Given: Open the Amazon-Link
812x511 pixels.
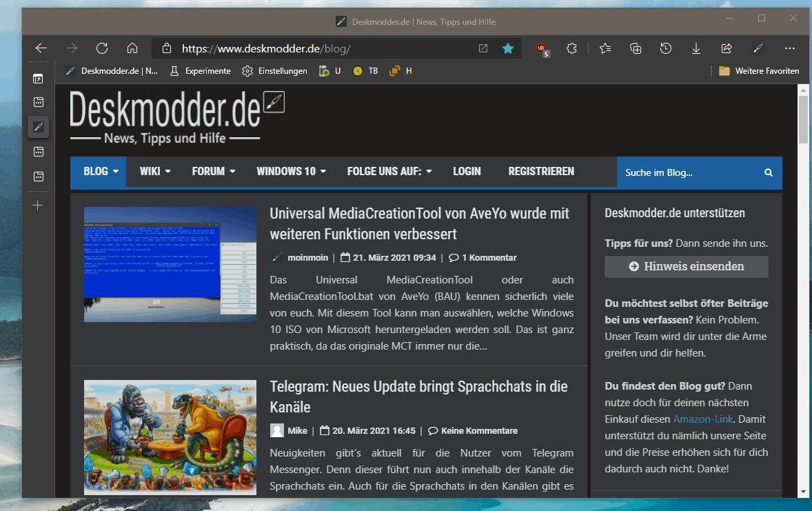Looking at the screenshot, I should pyautogui.click(x=703, y=419).
